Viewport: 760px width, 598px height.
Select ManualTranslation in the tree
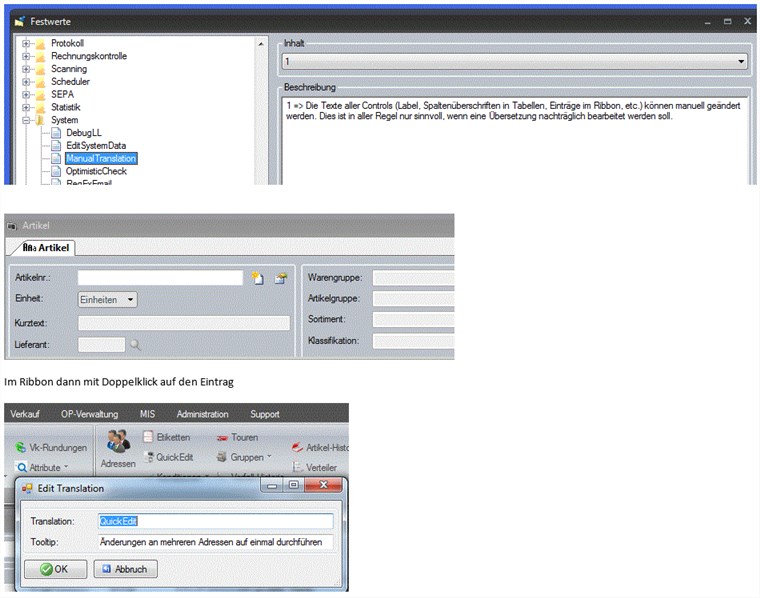[100, 158]
